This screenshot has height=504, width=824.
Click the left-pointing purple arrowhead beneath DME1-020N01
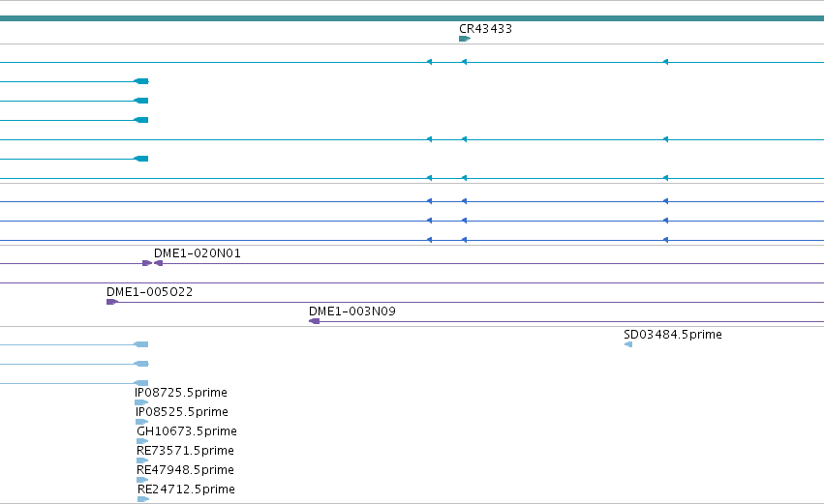point(158,263)
